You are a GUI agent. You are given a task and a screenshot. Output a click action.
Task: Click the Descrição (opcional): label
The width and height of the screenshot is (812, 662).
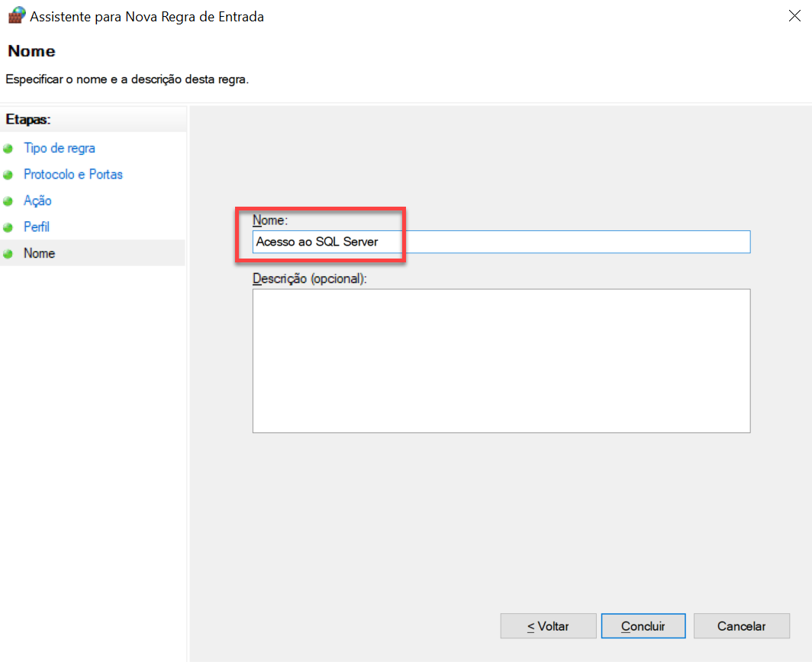pos(310,278)
